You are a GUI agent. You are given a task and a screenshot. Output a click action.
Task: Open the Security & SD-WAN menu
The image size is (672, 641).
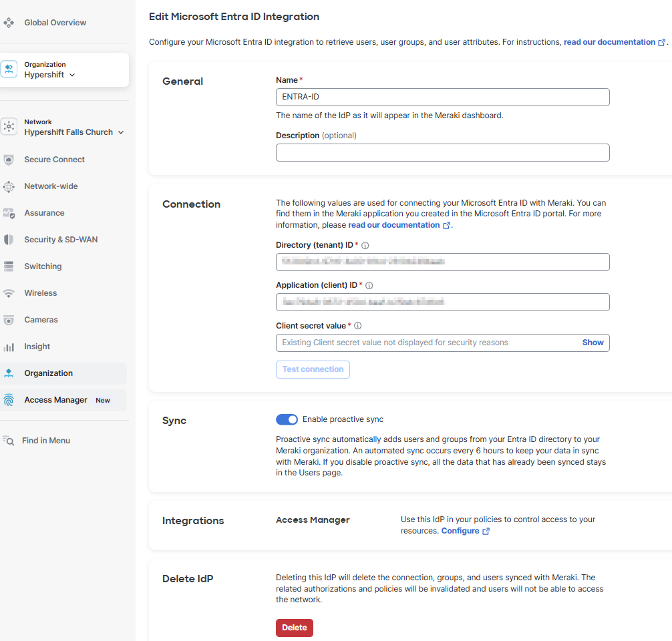[x=61, y=240]
